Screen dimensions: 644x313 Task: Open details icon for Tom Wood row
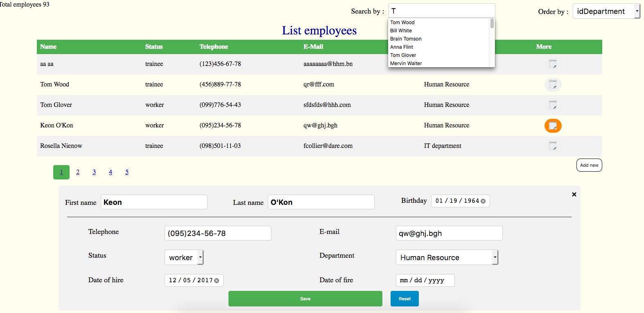point(553,85)
